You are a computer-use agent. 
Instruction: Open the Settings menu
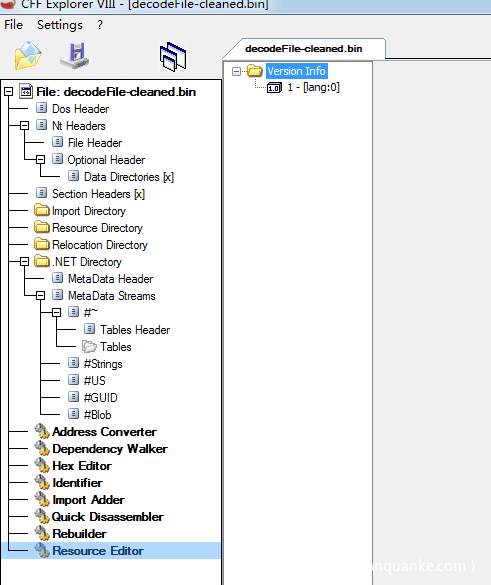(x=60, y=25)
